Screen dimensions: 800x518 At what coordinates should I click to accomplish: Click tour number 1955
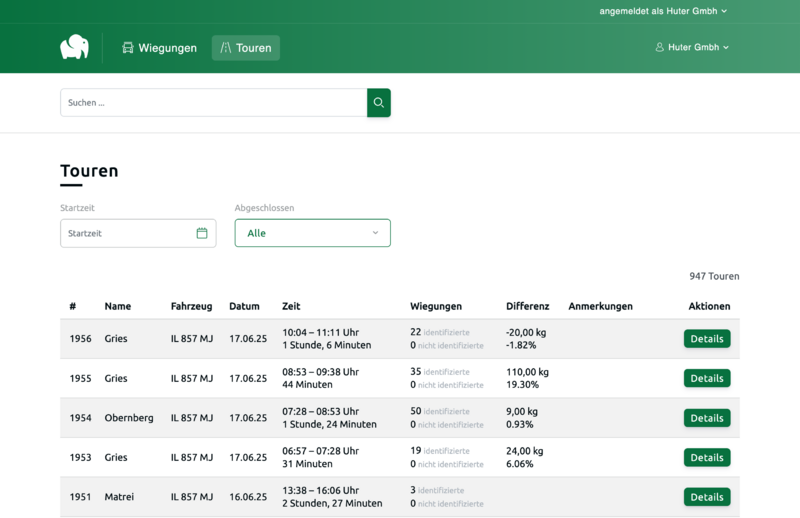(81, 378)
